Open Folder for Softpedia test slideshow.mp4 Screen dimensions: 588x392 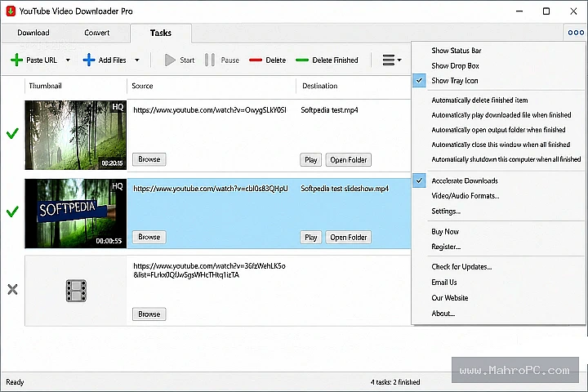click(349, 238)
